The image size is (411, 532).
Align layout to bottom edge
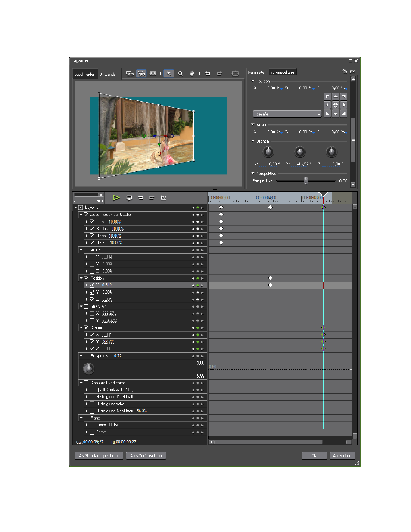pos(336,113)
